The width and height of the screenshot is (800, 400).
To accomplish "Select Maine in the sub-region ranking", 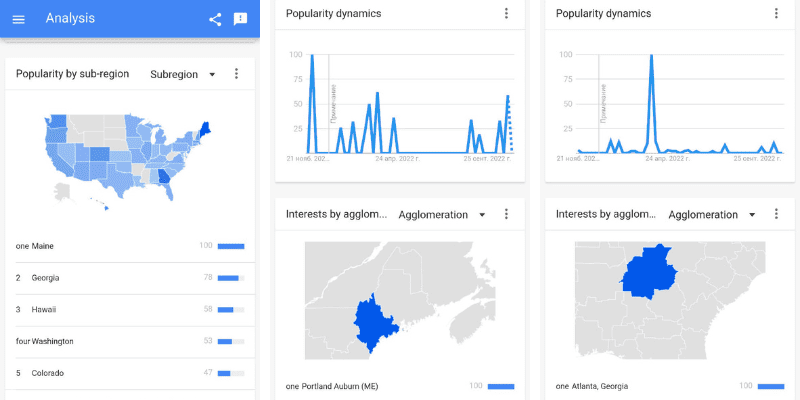I will [130, 246].
